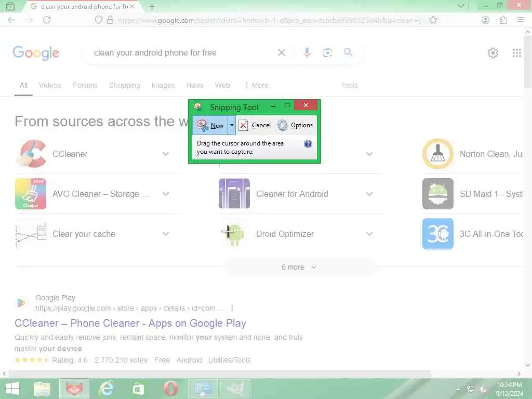532x399 pixels.
Task: Open the Firefox application menu
Action: 521,20
